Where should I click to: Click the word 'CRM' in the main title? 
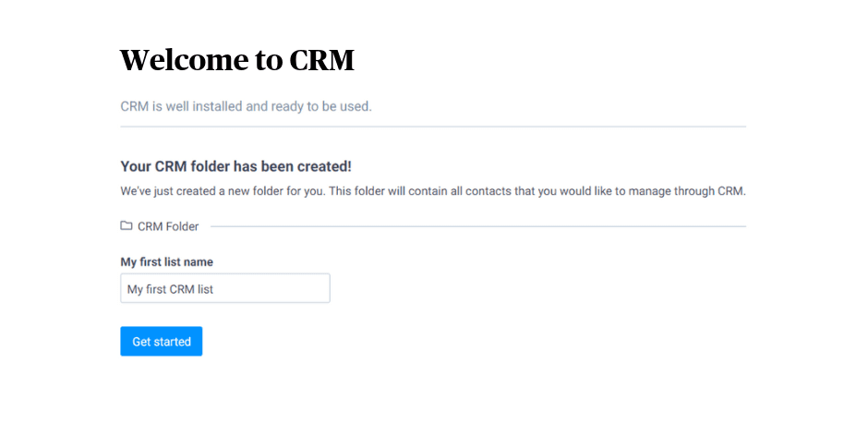(321, 60)
